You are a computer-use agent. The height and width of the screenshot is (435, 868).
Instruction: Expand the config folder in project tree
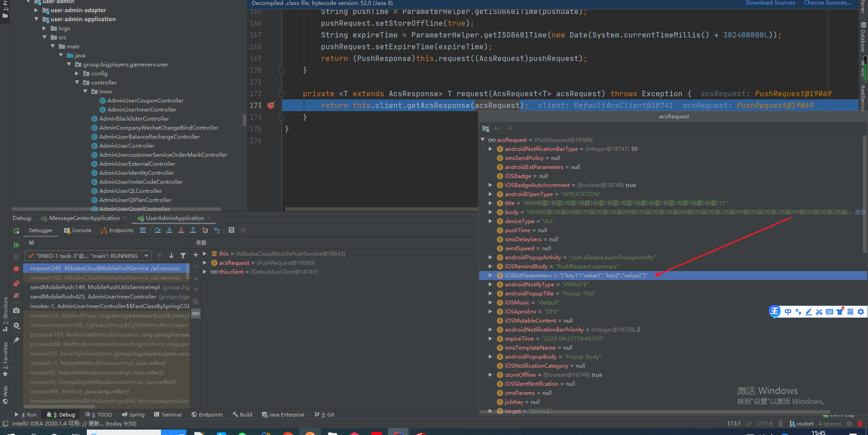coord(77,74)
